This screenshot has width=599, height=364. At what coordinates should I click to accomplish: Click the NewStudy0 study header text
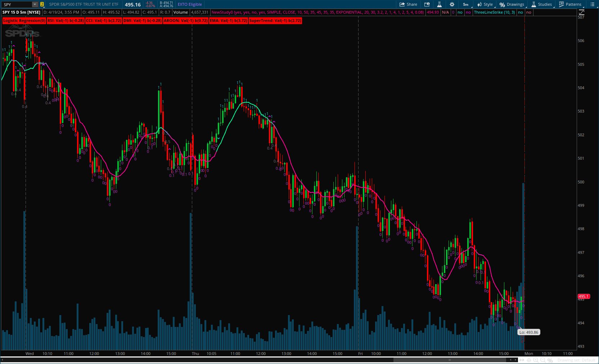click(317, 12)
